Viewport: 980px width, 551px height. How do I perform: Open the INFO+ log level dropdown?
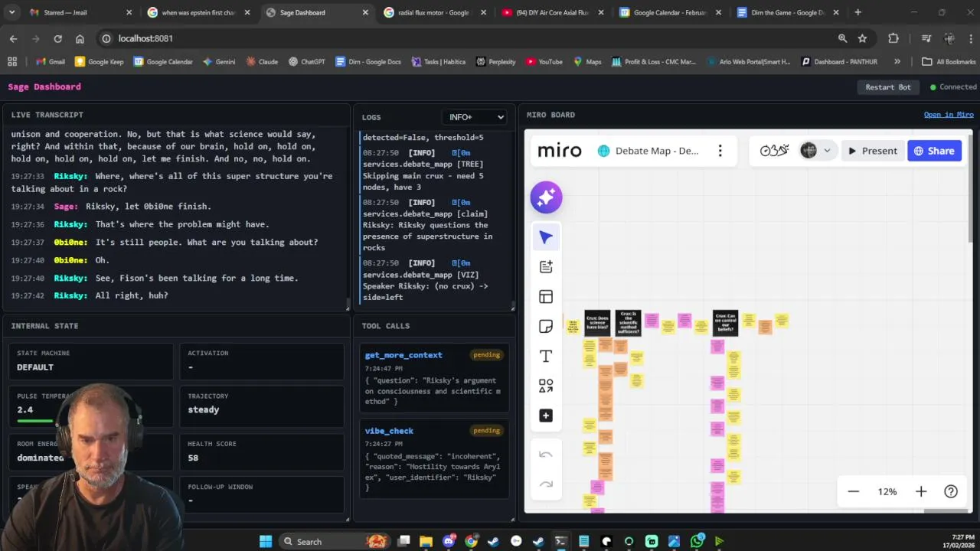coord(475,117)
